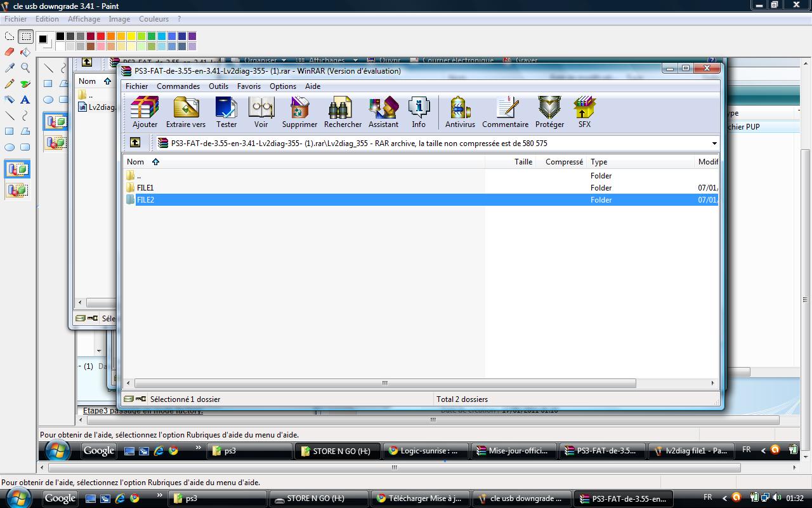Show archive Info via the Info icon
Viewport: 812px width, 508px height.
(x=419, y=112)
